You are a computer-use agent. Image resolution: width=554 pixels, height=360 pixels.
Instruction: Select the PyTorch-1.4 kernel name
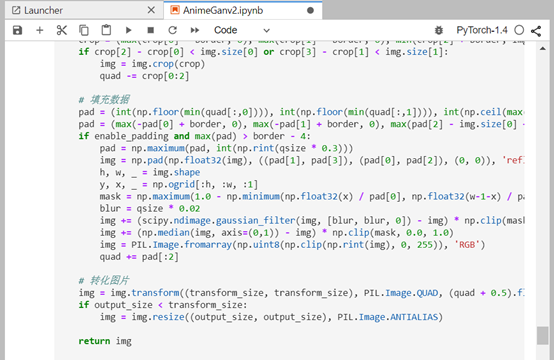[482, 30]
